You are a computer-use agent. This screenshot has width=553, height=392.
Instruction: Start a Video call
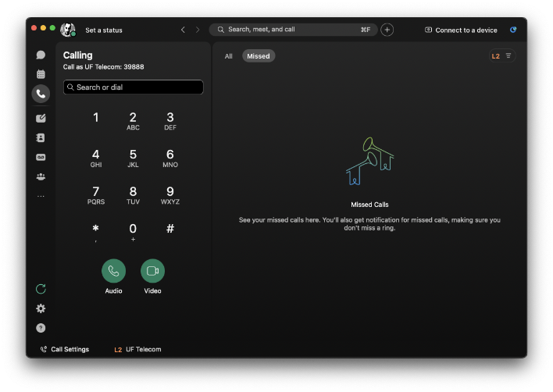point(152,271)
